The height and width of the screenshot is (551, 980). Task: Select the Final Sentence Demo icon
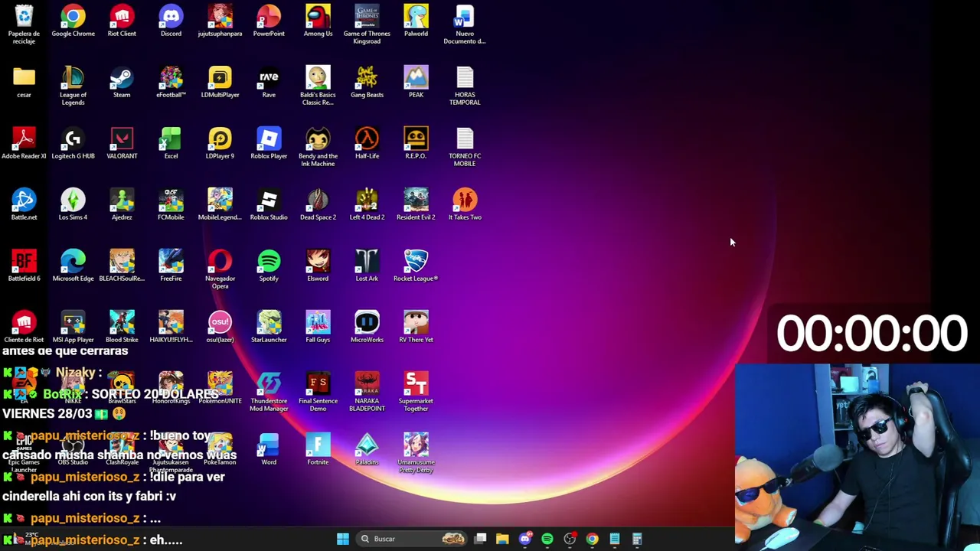318,391
